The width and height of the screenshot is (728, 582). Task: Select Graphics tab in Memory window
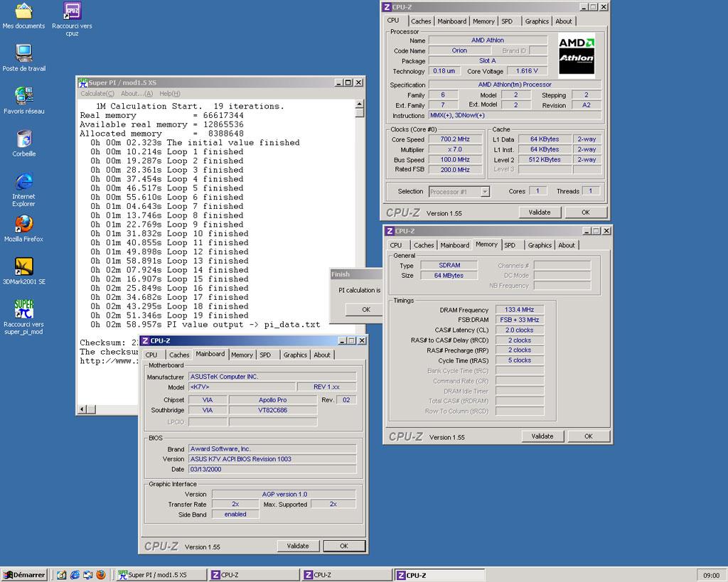point(540,245)
